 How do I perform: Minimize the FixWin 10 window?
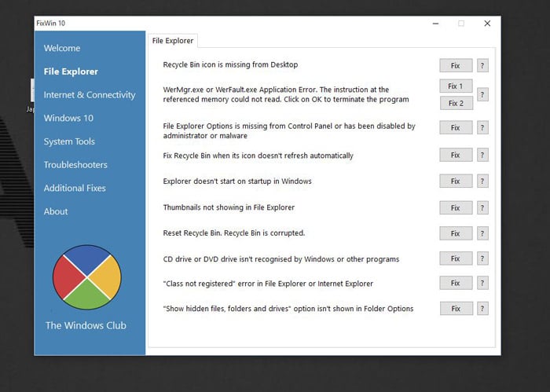pyautogui.click(x=435, y=24)
